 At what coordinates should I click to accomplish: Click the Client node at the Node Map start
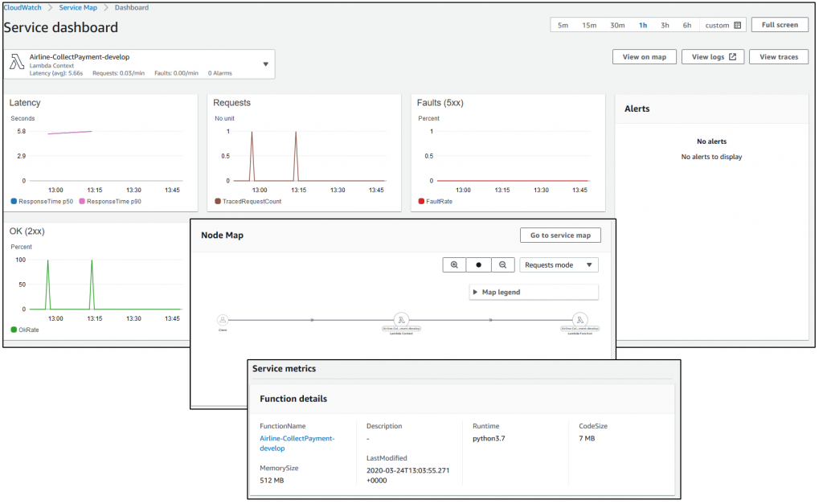221,320
